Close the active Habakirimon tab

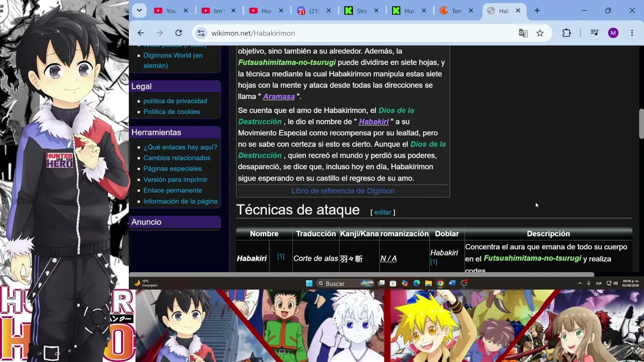tap(518, 11)
